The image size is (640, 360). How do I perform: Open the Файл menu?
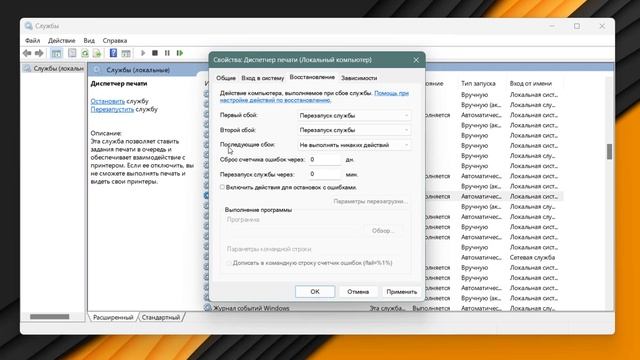point(33,40)
